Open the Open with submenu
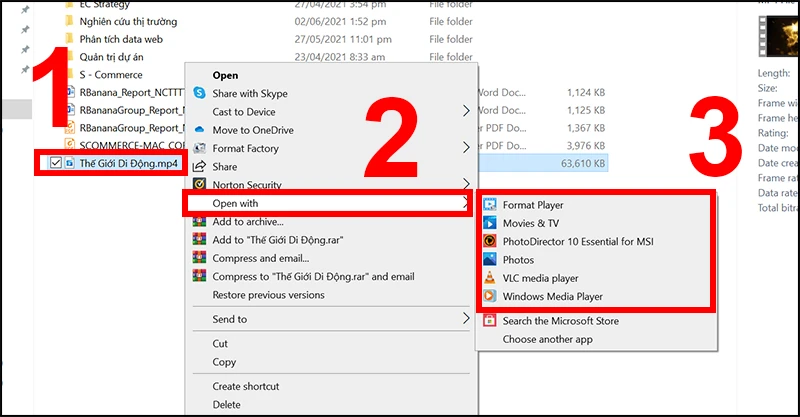Image resolution: width=800 pixels, height=417 pixels. [x=328, y=203]
